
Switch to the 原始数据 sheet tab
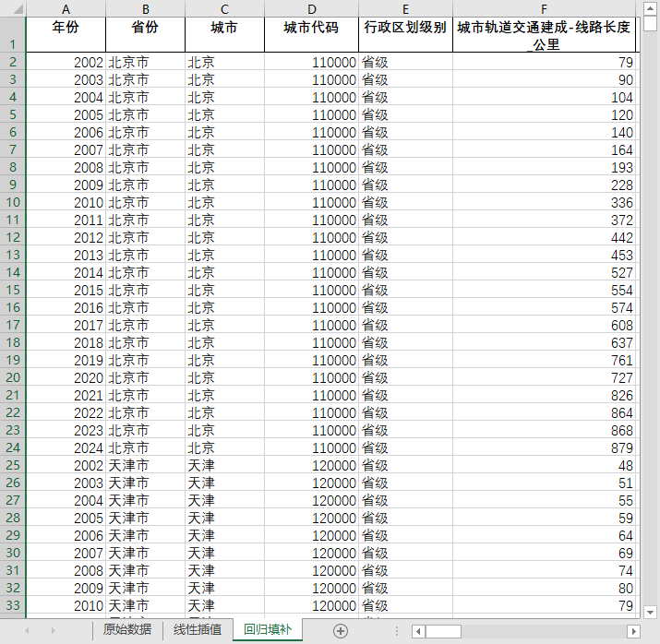coord(127,629)
